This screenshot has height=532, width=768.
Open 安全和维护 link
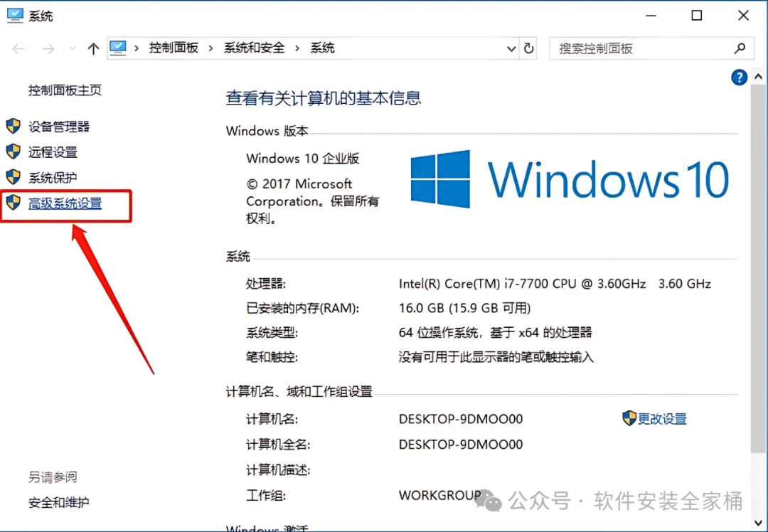click(59, 502)
